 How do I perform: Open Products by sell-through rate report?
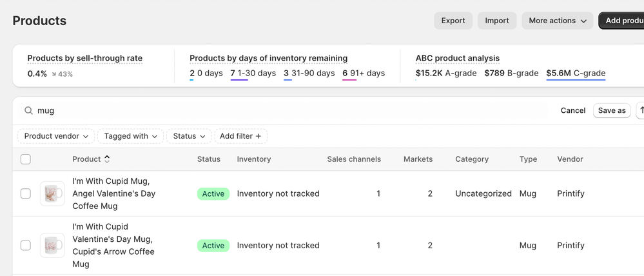[x=85, y=58]
